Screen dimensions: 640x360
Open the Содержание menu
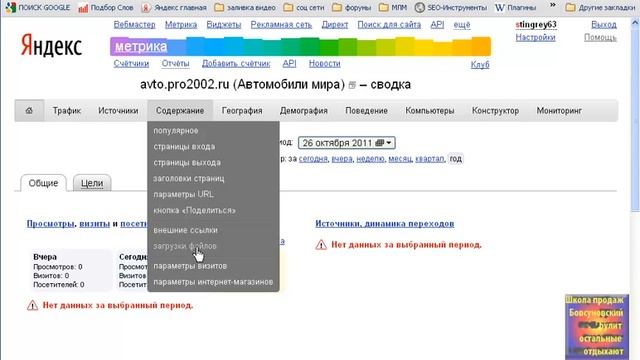(x=180, y=111)
